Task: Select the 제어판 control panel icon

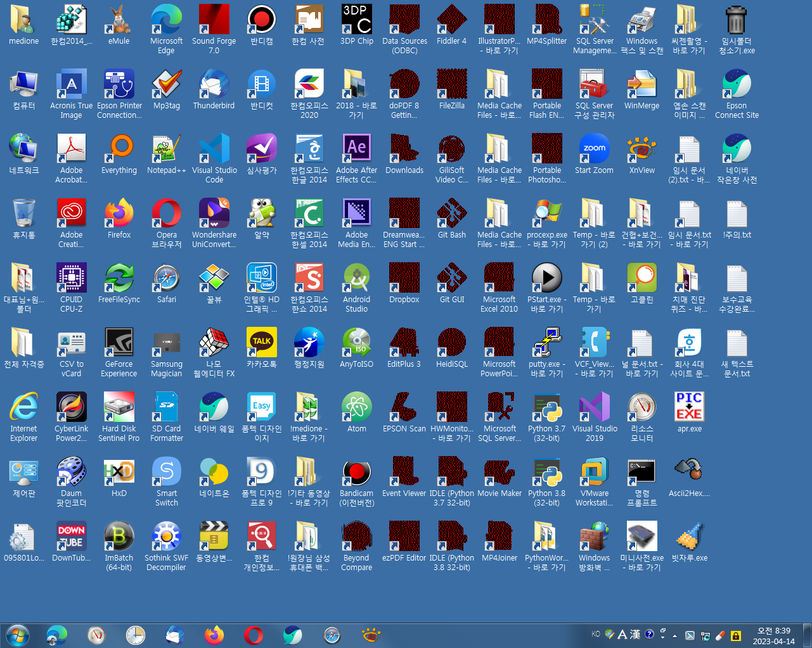Action: click(24, 477)
